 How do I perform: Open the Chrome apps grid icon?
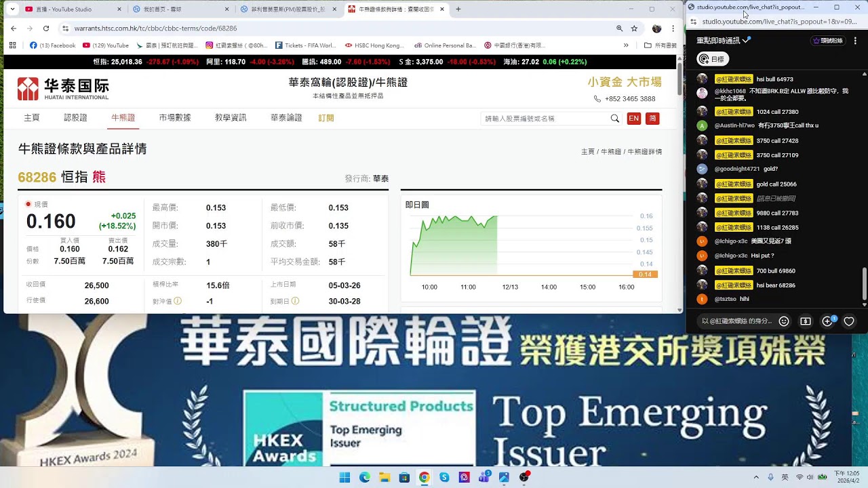pos(13,45)
